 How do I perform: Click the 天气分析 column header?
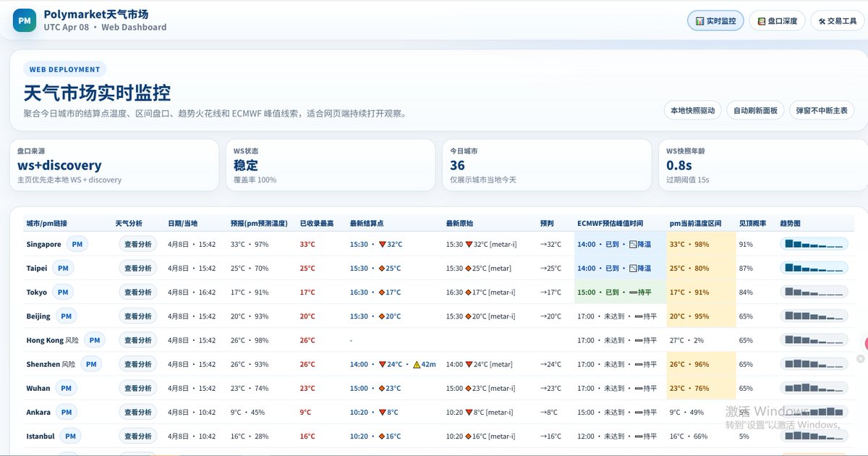[x=129, y=223]
